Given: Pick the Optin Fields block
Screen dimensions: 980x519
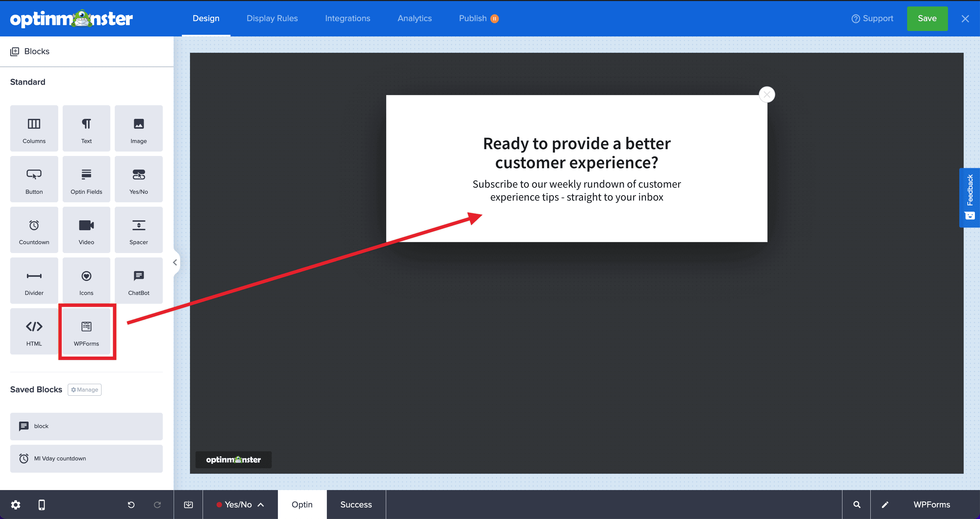Looking at the screenshot, I should pyautogui.click(x=86, y=179).
